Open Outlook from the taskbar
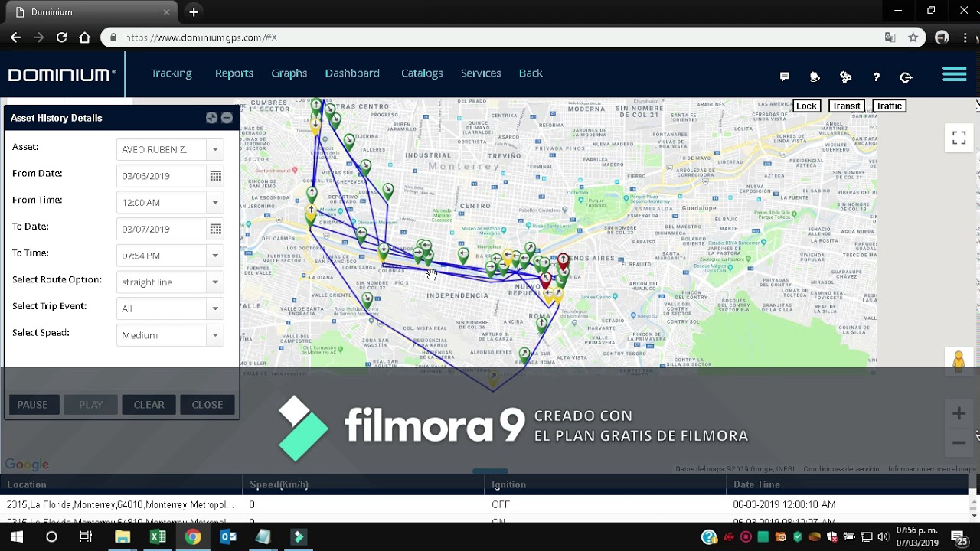 click(x=228, y=536)
